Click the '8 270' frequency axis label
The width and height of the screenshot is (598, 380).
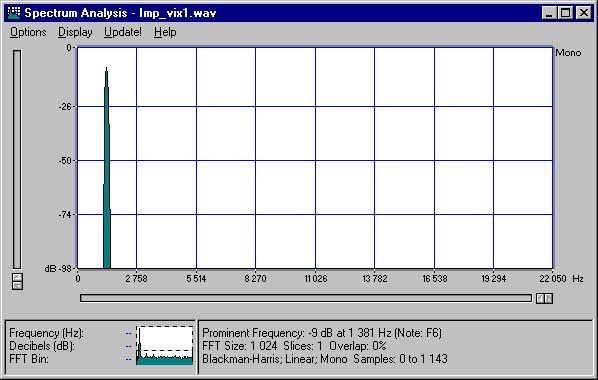click(x=256, y=279)
